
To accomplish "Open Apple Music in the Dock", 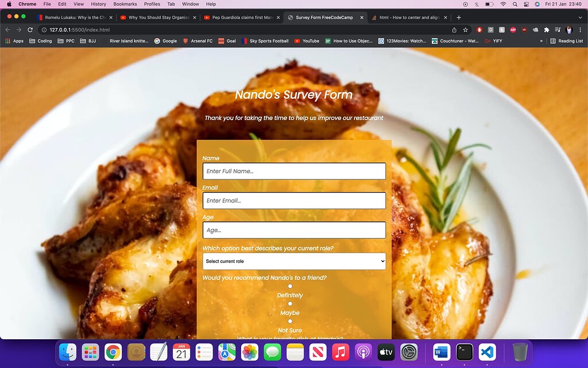I will click(341, 352).
